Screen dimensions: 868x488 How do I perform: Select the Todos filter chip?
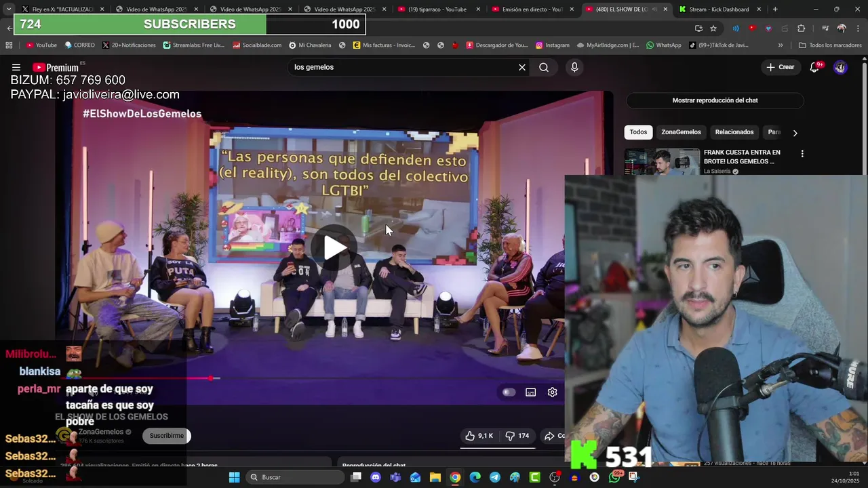(x=638, y=132)
